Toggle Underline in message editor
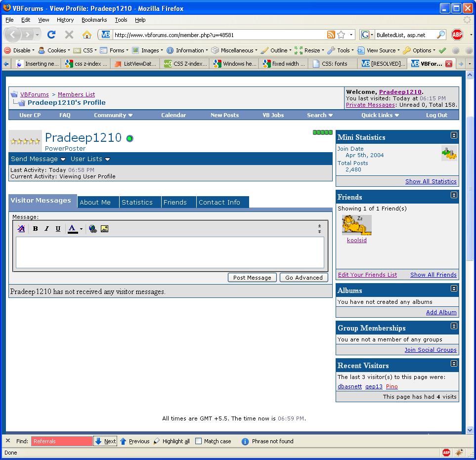This screenshot has height=460, width=476. [x=58, y=229]
